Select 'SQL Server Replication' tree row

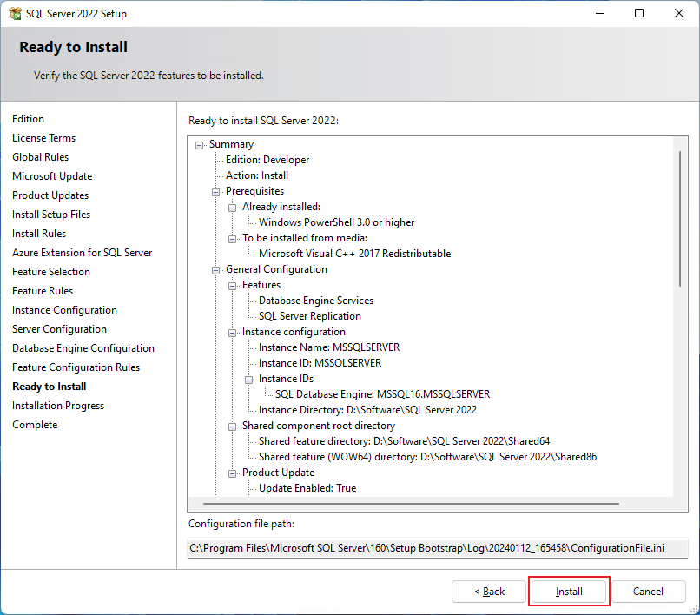pos(309,316)
